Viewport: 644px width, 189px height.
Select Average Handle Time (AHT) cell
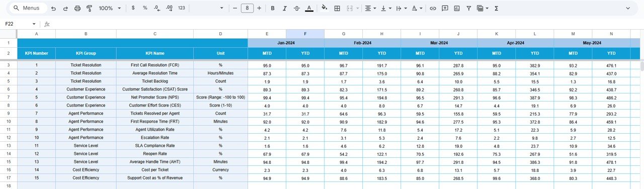point(154,161)
